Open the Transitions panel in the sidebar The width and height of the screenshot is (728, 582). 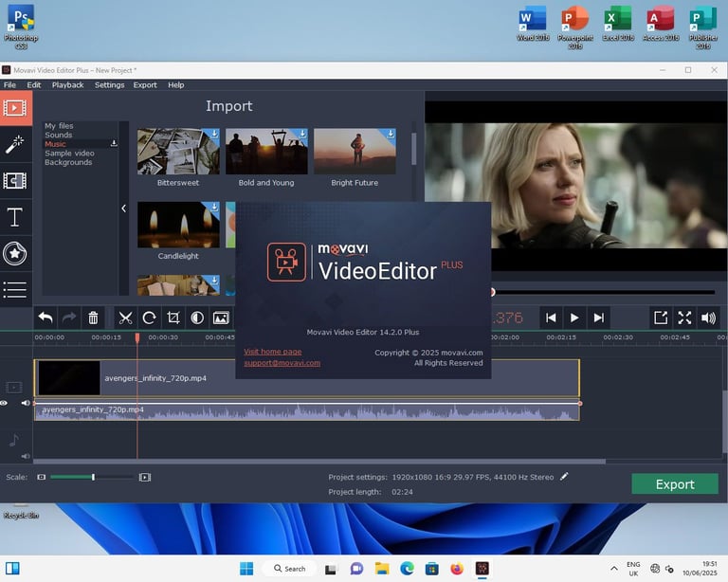(15, 180)
